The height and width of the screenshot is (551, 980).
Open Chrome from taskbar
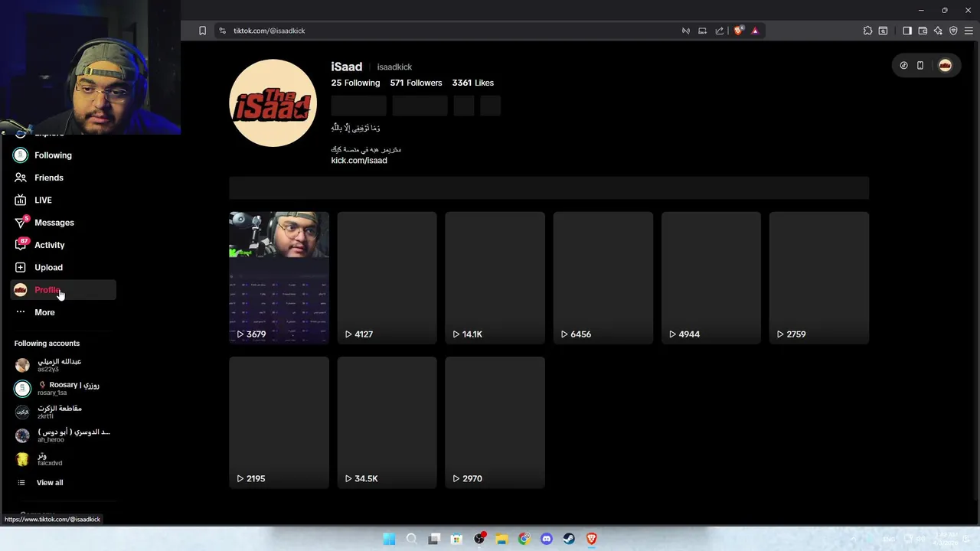click(x=524, y=539)
